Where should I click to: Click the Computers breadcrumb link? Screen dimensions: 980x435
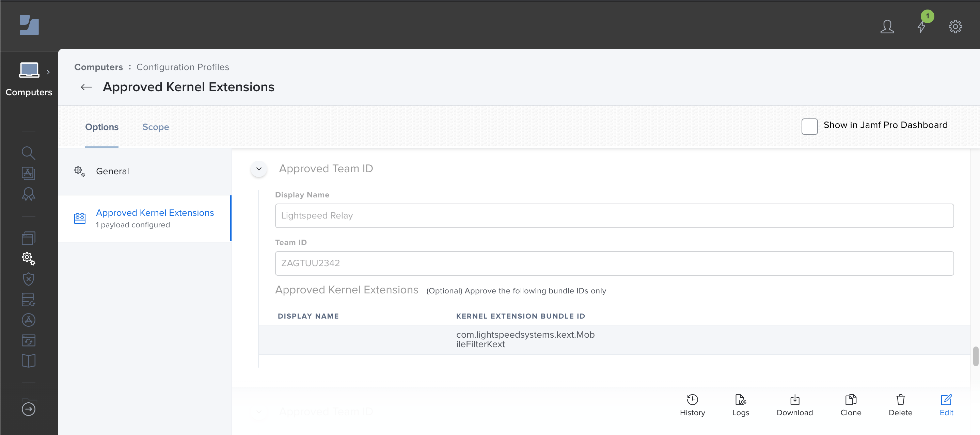(x=98, y=67)
